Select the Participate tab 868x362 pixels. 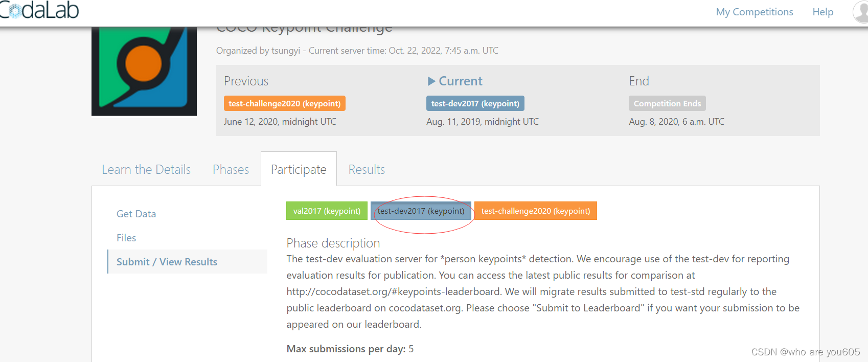tap(299, 169)
